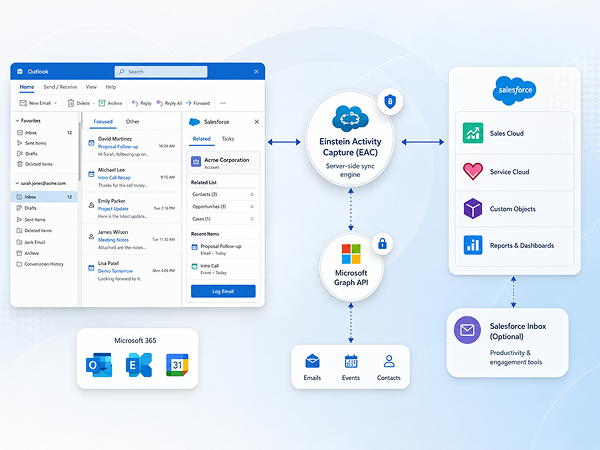Open the Acme Corporation account record
The image size is (600, 450).
click(223, 163)
